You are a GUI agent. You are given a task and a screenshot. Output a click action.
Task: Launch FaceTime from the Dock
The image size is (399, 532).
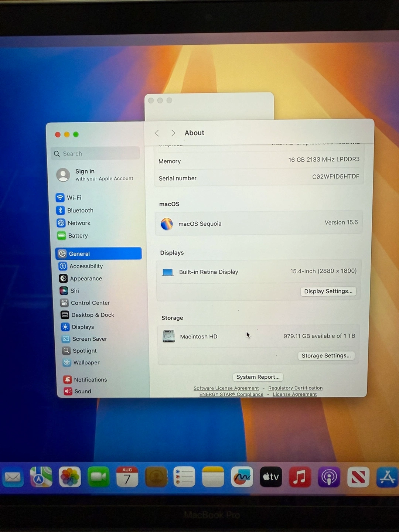[x=99, y=477]
